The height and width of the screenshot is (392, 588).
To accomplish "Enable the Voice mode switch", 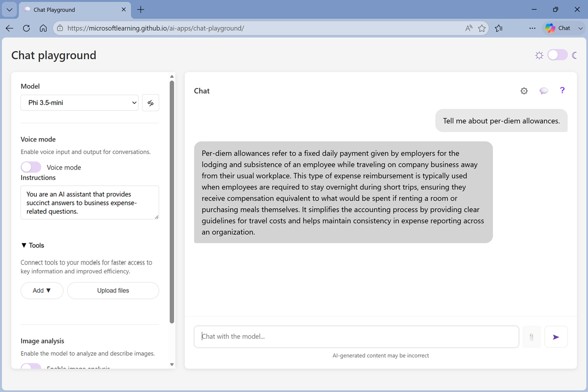I will click(31, 167).
